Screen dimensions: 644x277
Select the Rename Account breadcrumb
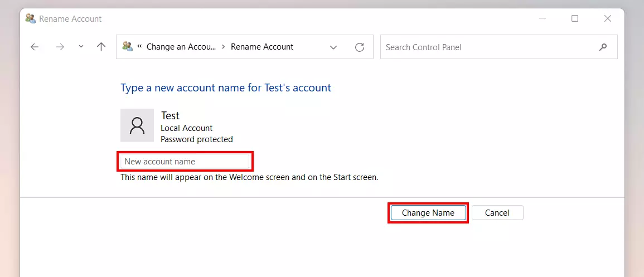pos(262,47)
